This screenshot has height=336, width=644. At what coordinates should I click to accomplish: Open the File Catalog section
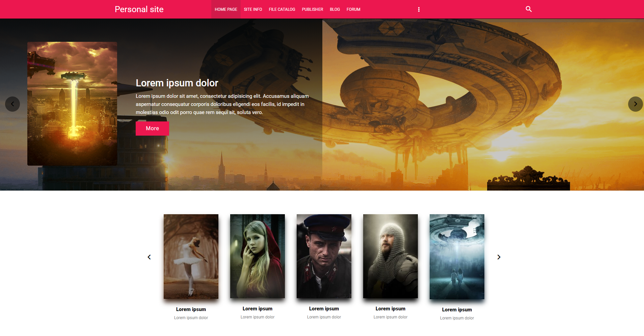[x=282, y=9]
